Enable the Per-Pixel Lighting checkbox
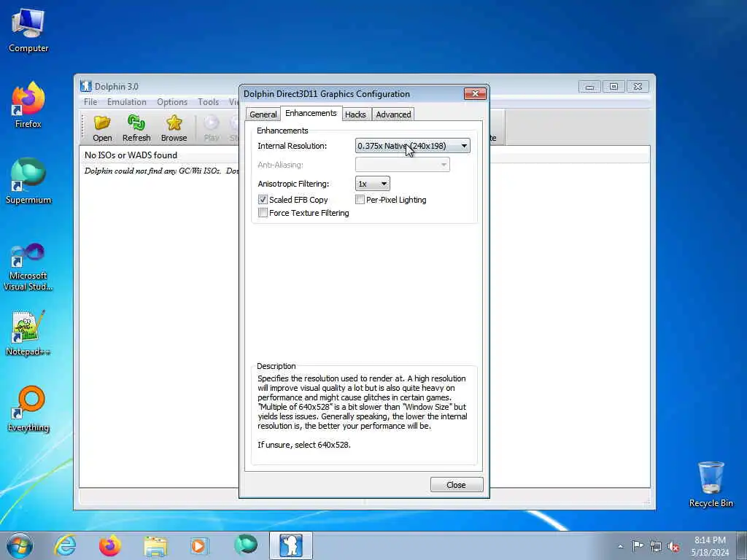Image resolution: width=747 pixels, height=560 pixels. tap(360, 200)
